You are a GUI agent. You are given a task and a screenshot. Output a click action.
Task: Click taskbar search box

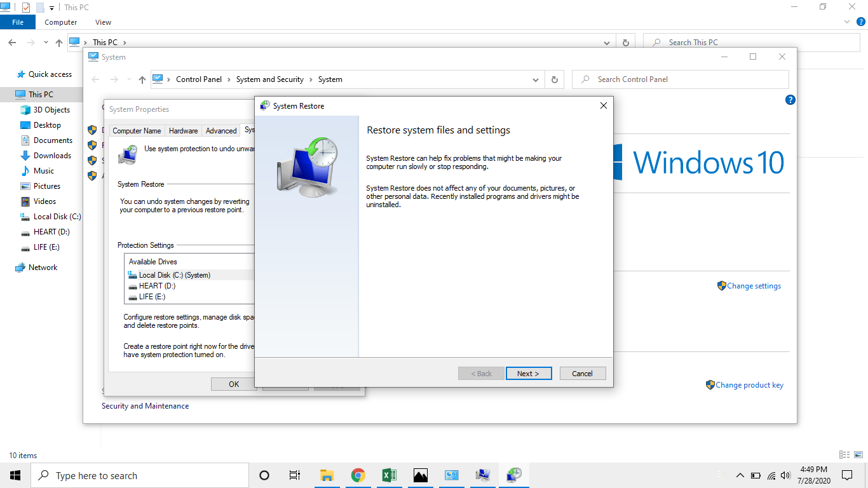click(x=140, y=475)
